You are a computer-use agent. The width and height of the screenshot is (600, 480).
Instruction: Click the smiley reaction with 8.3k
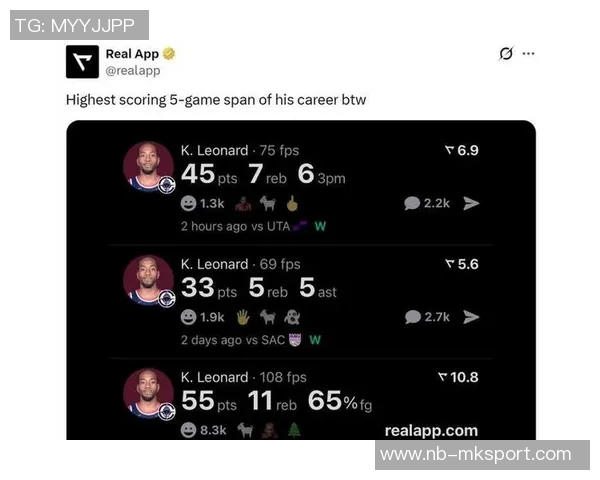pyautogui.click(x=203, y=430)
